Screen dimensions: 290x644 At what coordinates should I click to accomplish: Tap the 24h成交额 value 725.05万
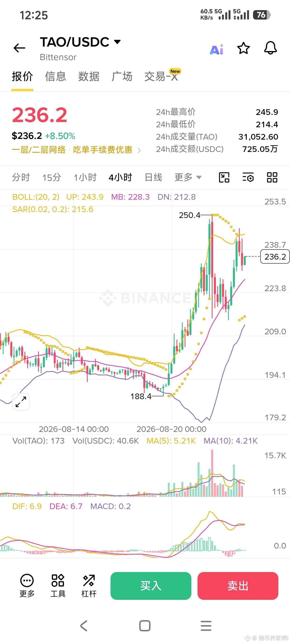[x=260, y=149]
